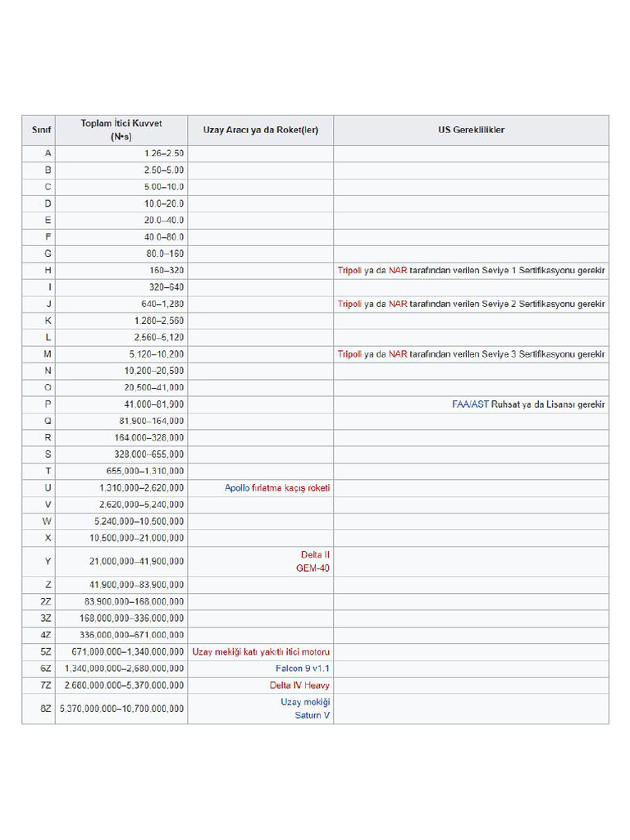Open the first Tripoli link in the H row

click(x=349, y=271)
